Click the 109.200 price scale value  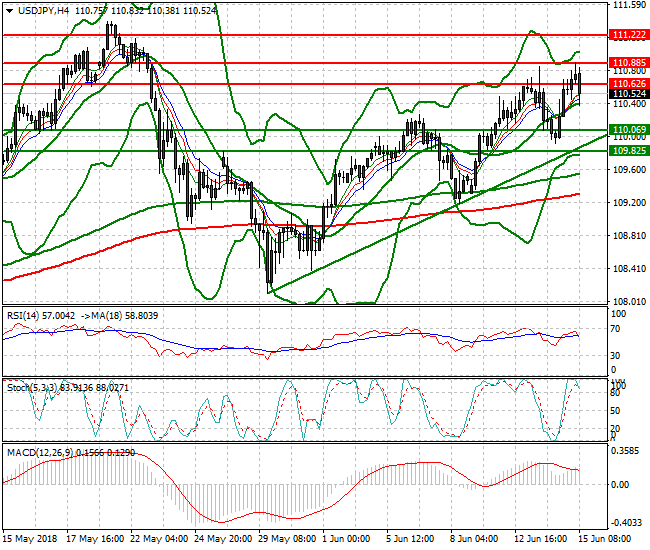[629, 203]
